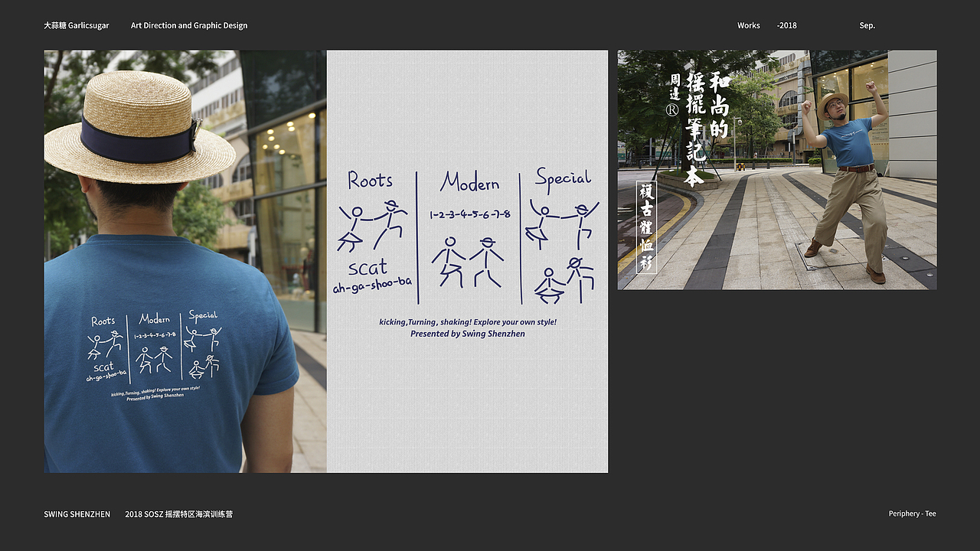Click the "大蒜糖 Garlicsugar" header text
The image size is (980, 551).
click(77, 25)
